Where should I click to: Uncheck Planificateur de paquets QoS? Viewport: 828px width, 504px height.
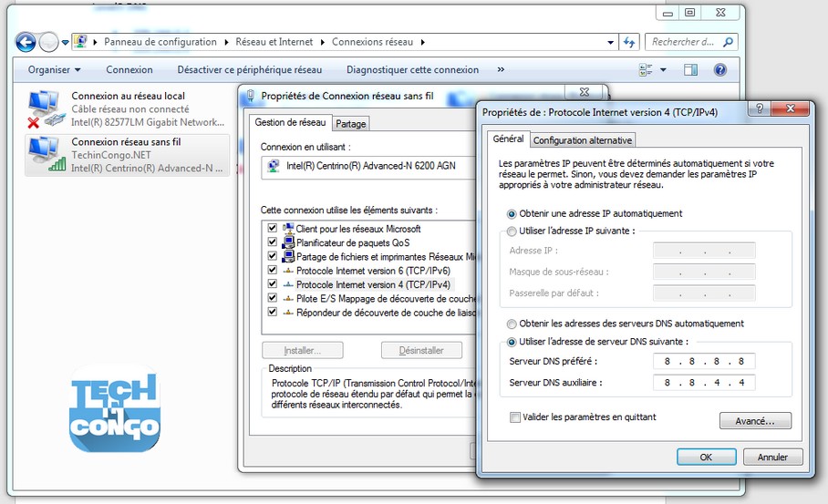(x=272, y=242)
